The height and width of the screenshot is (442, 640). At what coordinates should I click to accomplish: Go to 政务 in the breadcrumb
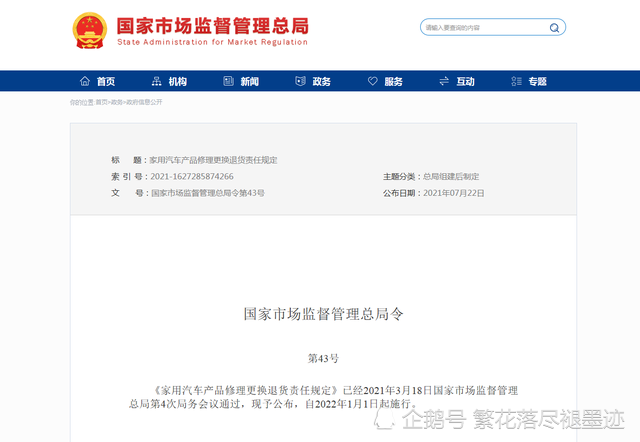(117, 102)
